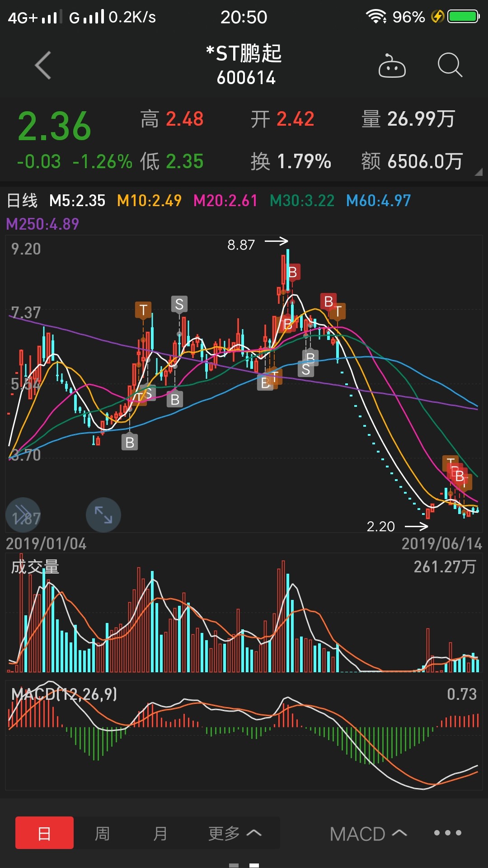Tap the price change -0.03
488x868 pixels.
click(x=39, y=161)
